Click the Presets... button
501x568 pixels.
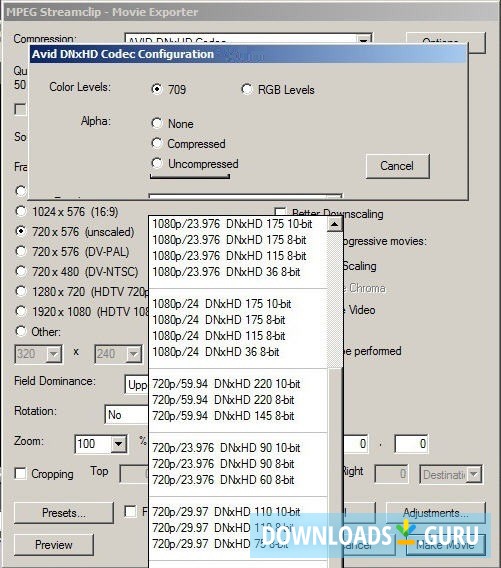pyautogui.click(x=64, y=513)
